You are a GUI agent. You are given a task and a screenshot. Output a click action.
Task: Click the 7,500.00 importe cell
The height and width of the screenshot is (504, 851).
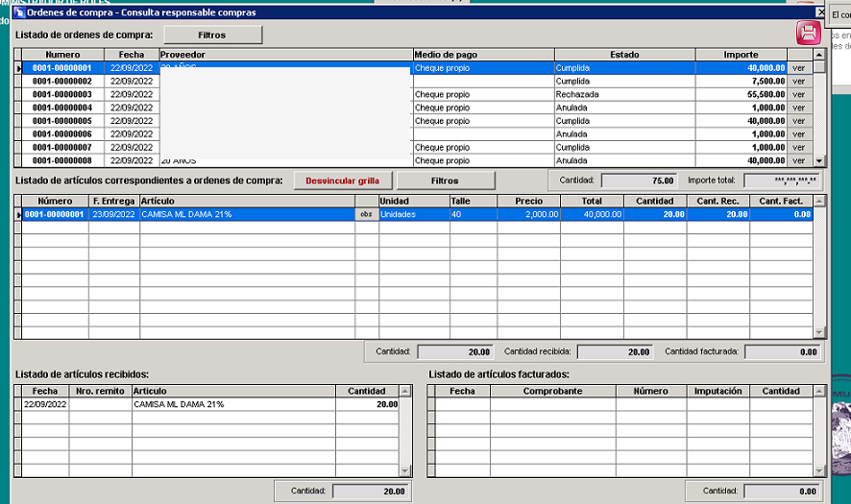click(742, 82)
